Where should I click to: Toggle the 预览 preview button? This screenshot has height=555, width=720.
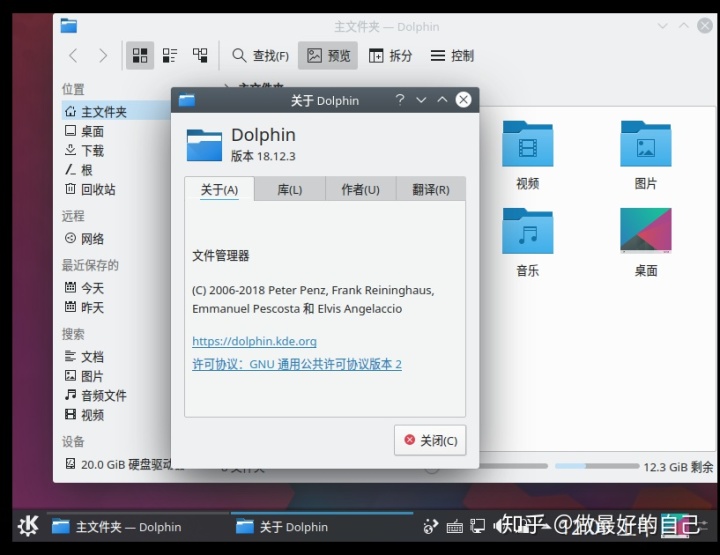[x=328, y=56]
